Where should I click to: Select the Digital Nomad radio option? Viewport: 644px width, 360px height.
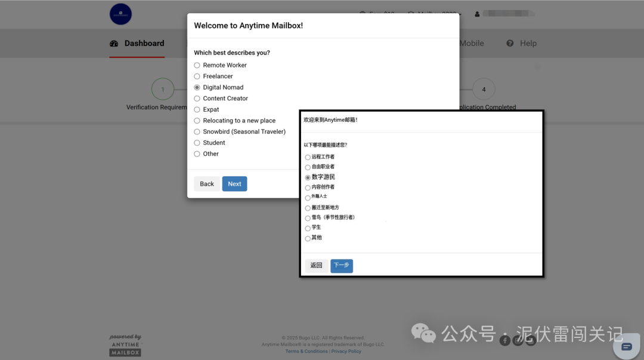coord(197,87)
